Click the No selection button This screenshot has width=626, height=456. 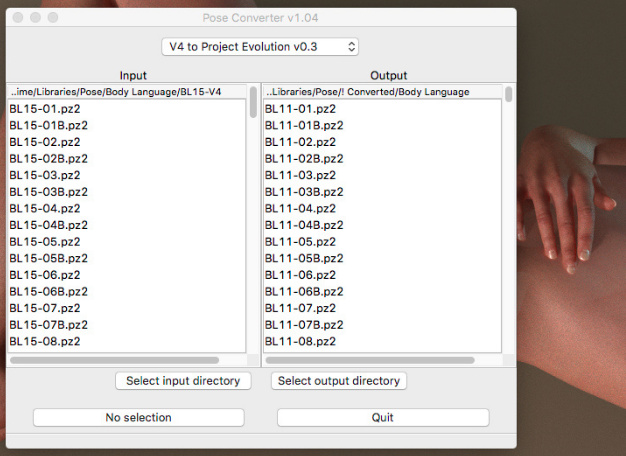coord(139,417)
